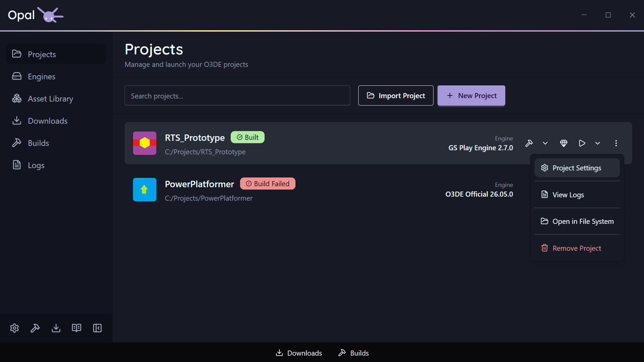Image resolution: width=644 pixels, height=362 pixels.
Task: Choose Project Settings from the menu
Action: pos(577,168)
